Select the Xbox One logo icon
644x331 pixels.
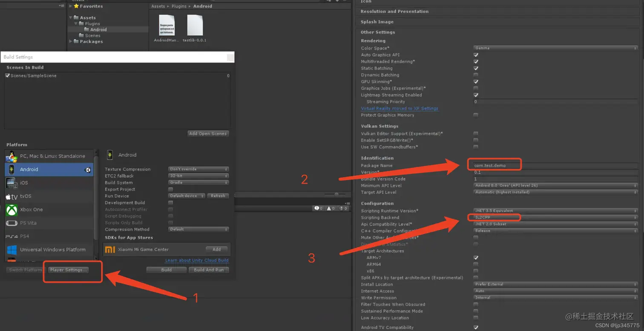click(x=11, y=210)
